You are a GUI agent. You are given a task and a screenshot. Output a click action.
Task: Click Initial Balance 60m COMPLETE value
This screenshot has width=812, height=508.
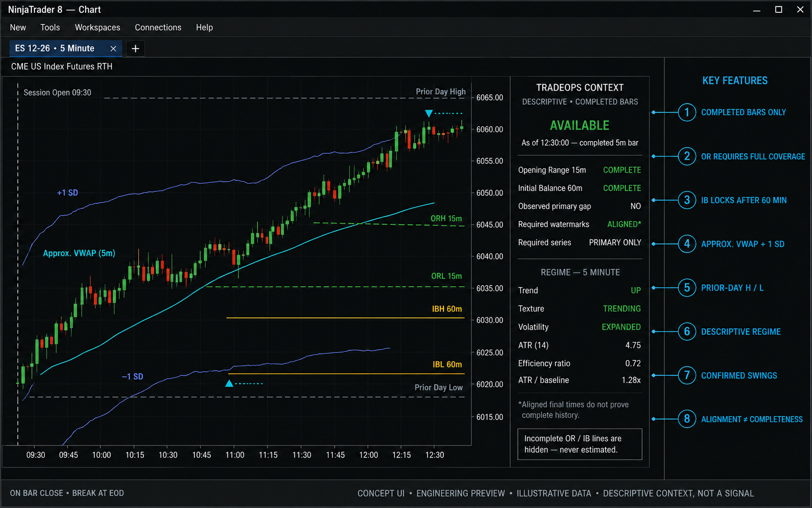tap(622, 188)
